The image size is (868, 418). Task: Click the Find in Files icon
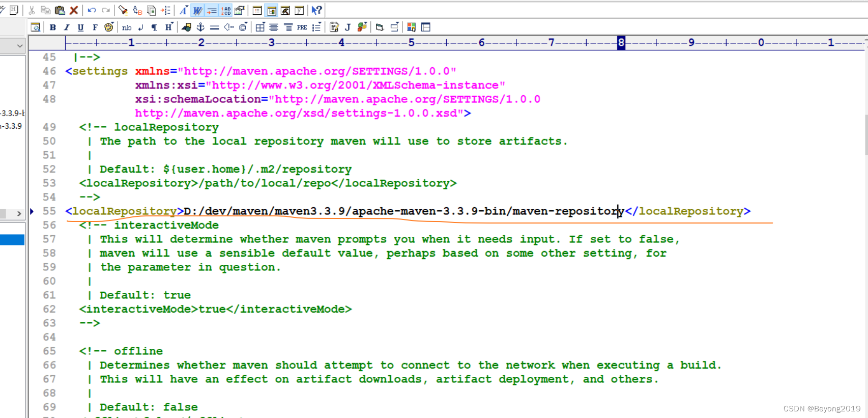[x=152, y=10]
